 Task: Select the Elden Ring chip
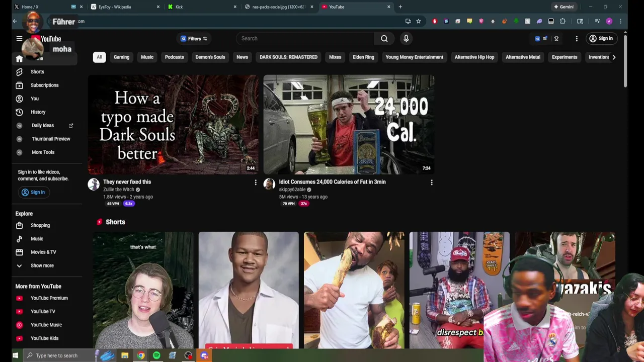tap(363, 57)
